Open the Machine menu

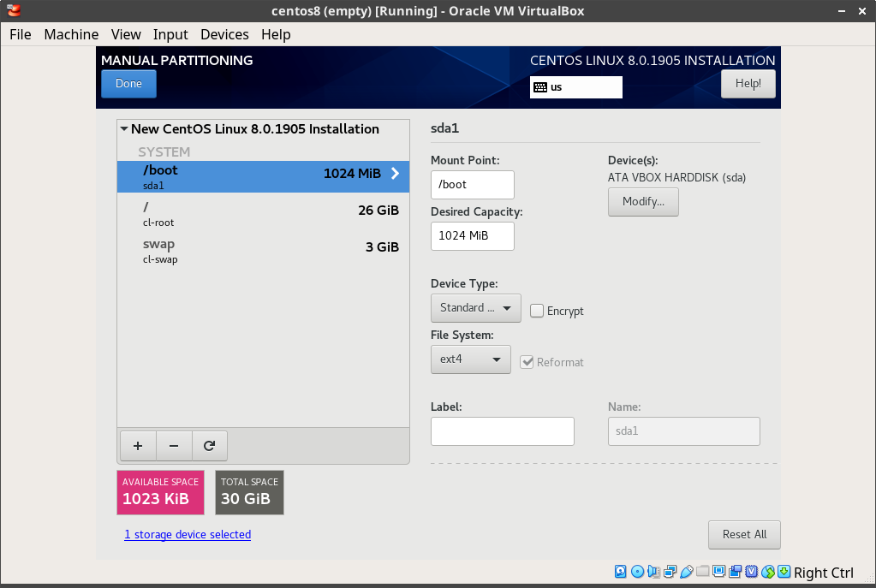pos(71,34)
